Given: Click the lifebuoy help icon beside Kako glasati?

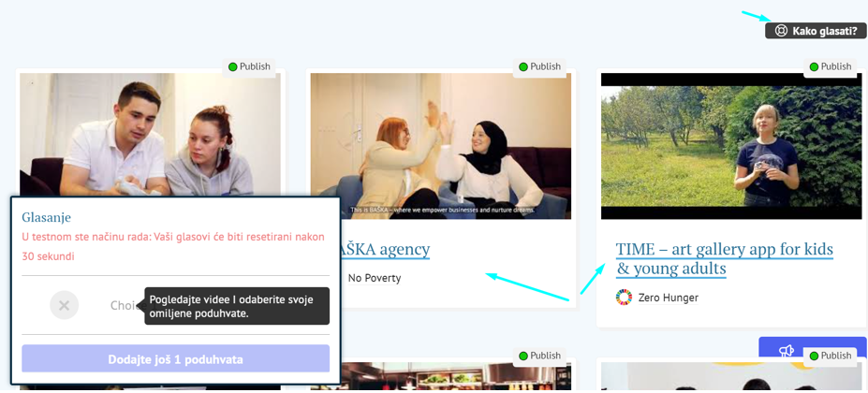Looking at the screenshot, I should pos(781,31).
